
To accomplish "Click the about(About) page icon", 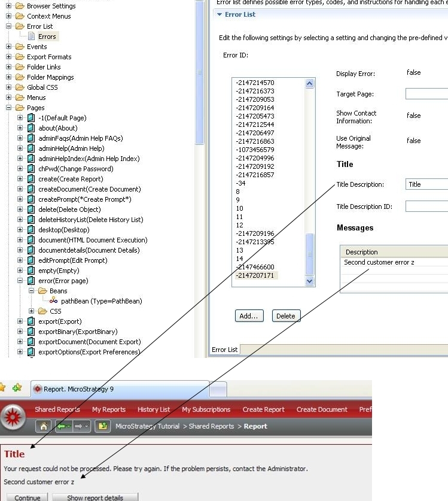I will pos(31,128).
